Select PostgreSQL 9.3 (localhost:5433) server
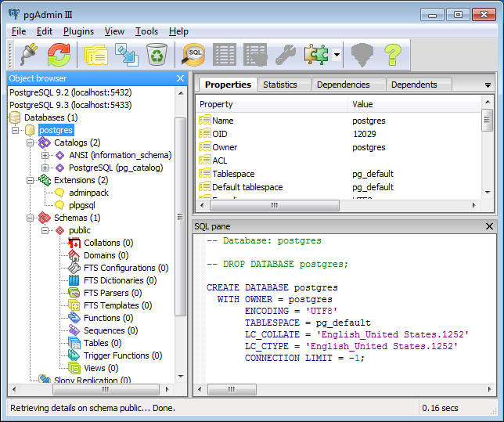This screenshot has width=504, height=422. (70, 105)
